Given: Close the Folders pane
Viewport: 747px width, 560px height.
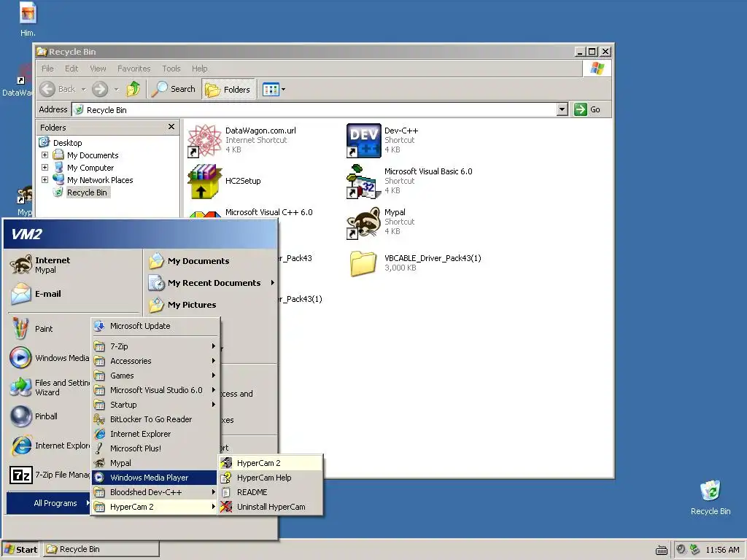Looking at the screenshot, I should [171, 127].
